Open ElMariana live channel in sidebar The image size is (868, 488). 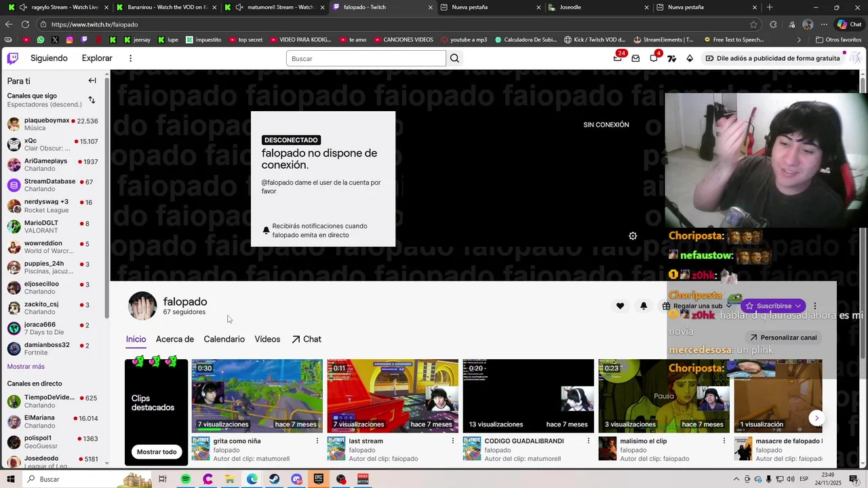(x=53, y=422)
